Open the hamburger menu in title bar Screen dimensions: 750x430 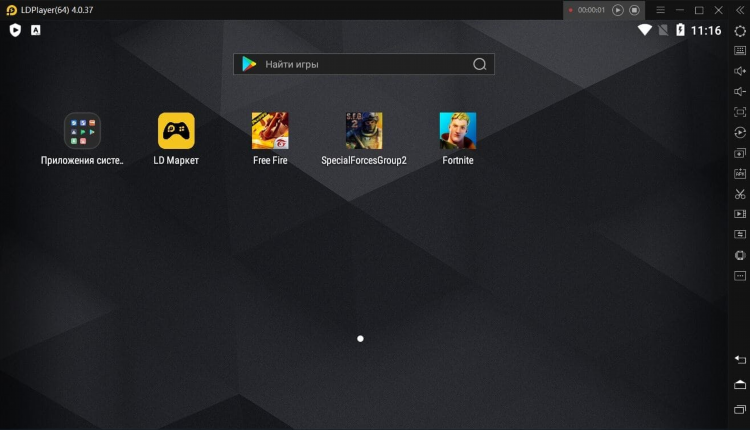[661, 10]
